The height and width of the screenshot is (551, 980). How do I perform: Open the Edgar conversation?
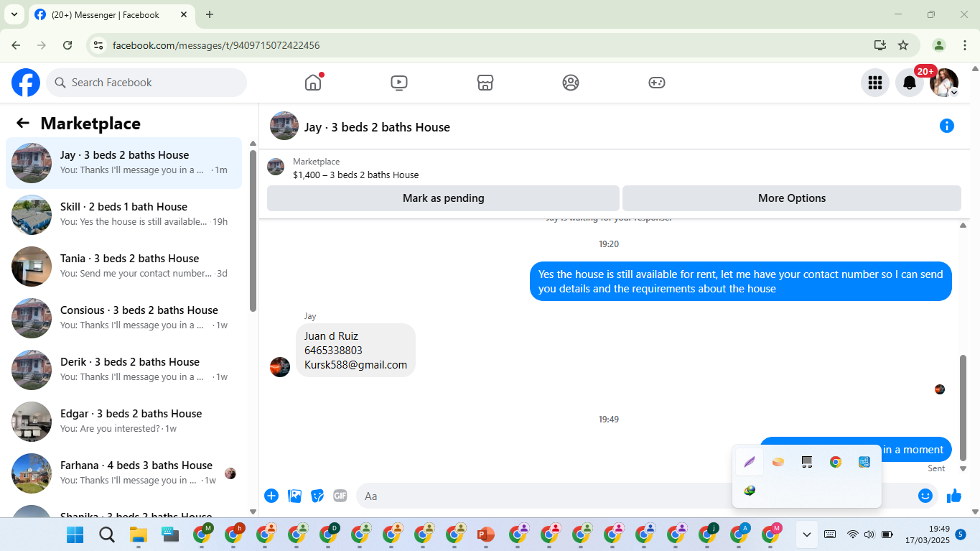123,422
